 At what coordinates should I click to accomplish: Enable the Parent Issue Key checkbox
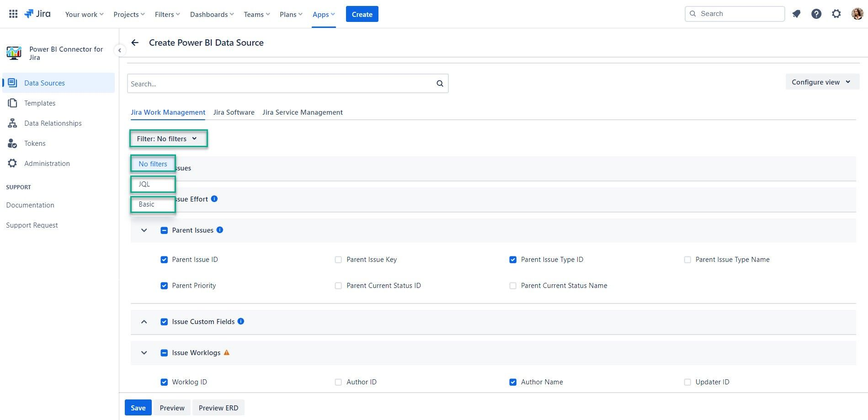(x=338, y=260)
